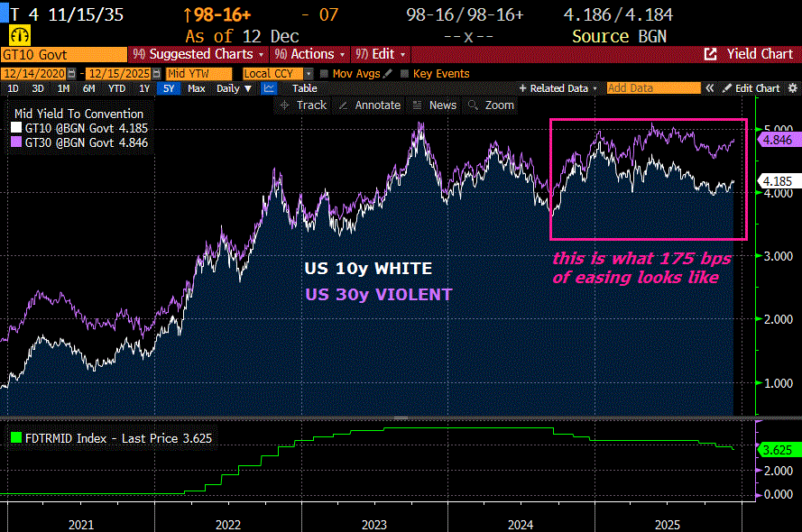Screen dimensions: 802x532
Task: Click the Yield Chart pop-out icon
Action: click(x=710, y=54)
